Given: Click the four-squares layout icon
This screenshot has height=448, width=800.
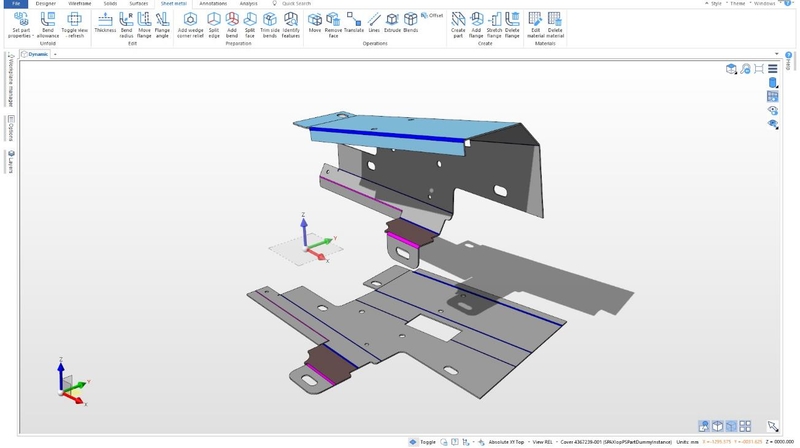Looking at the screenshot, I should tap(745, 426).
